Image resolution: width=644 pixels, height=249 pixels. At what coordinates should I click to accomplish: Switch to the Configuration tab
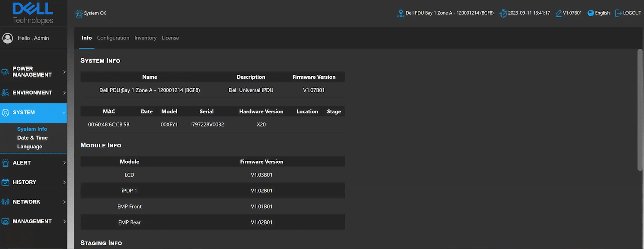click(113, 38)
